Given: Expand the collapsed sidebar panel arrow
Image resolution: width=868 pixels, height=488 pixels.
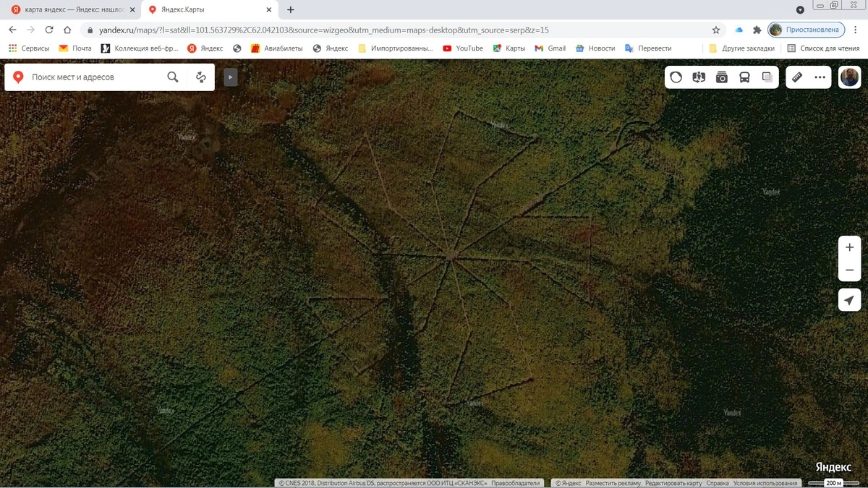Looking at the screenshot, I should coord(231,77).
